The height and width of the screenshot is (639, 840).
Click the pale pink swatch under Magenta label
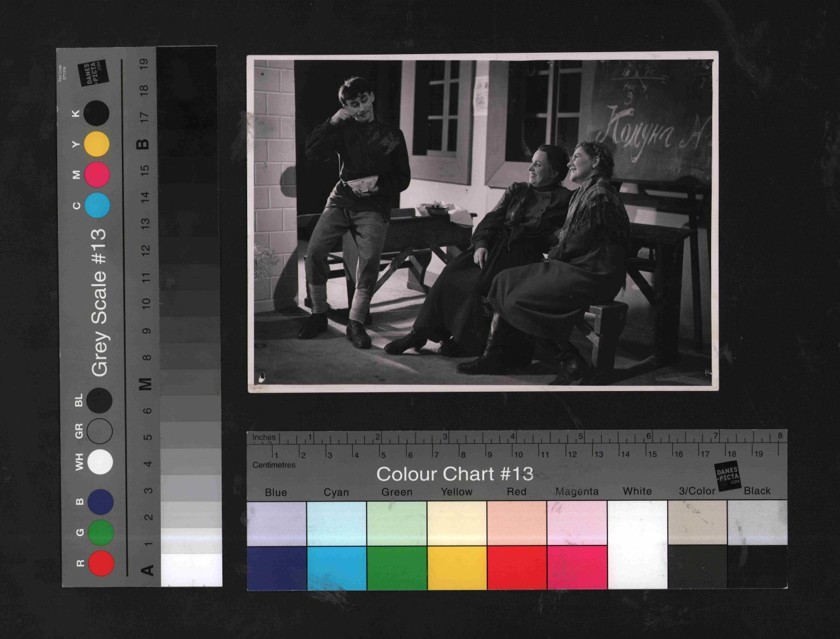[x=577, y=523]
